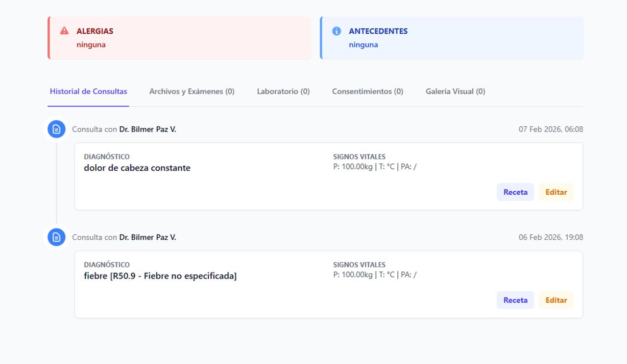Select the document icon on the Feb 06 consultation
Image resolution: width=627 pixels, height=364 pixels.
click(x=56, y=237)
